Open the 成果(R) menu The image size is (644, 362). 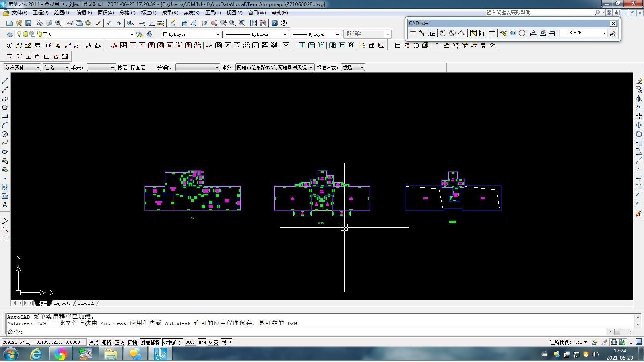170,13
